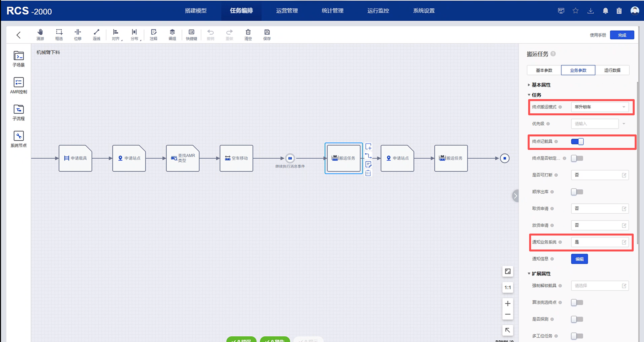Click the favorites star icon
The width and height of the screenshot is (644, 342).
coord(576,11)
